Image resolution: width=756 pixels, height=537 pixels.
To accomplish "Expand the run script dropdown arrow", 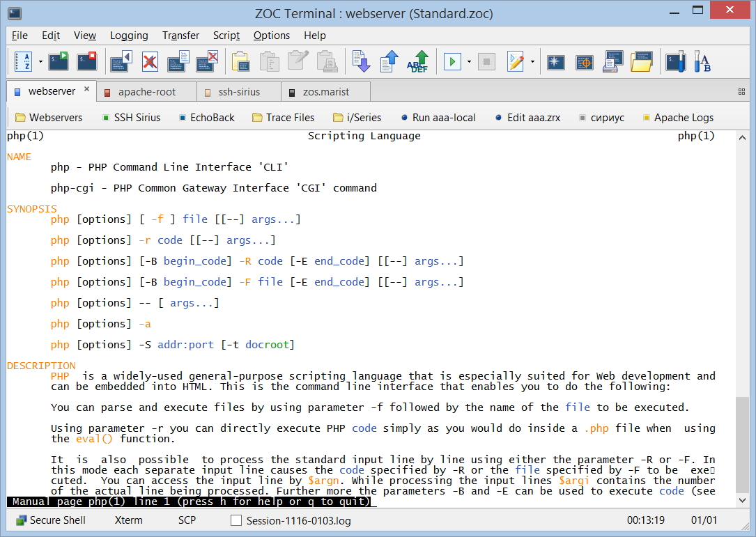I will click(x=468, y=61).
